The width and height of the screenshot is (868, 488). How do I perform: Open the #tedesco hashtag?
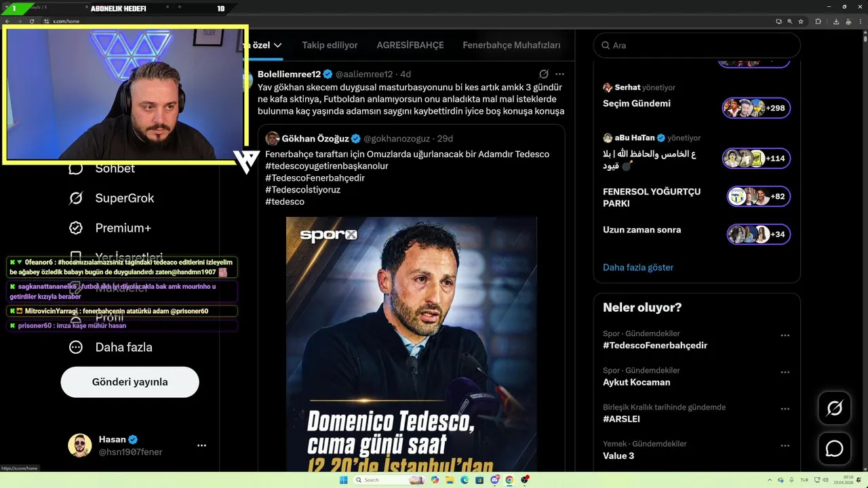click(x=285, y=201)
